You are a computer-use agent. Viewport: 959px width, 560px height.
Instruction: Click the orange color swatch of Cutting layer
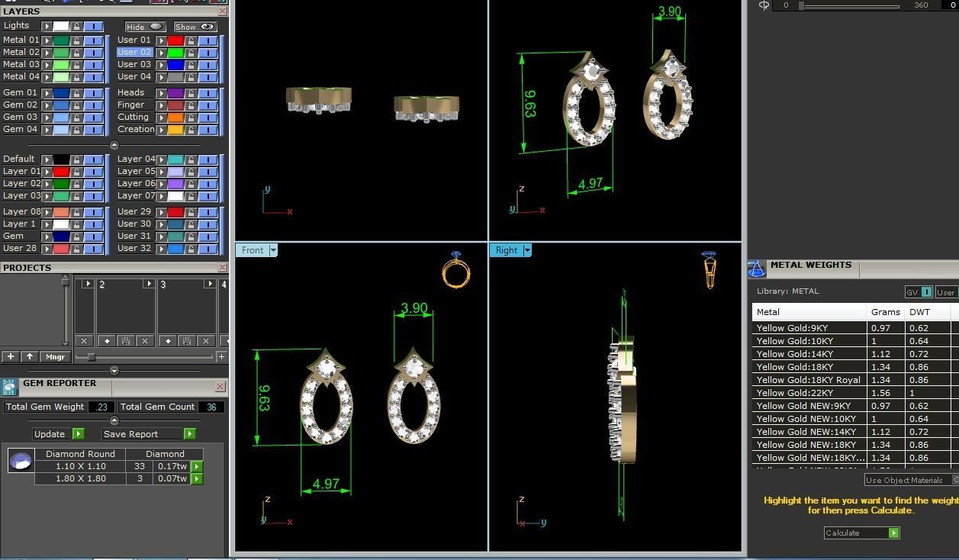coord(175,117)
